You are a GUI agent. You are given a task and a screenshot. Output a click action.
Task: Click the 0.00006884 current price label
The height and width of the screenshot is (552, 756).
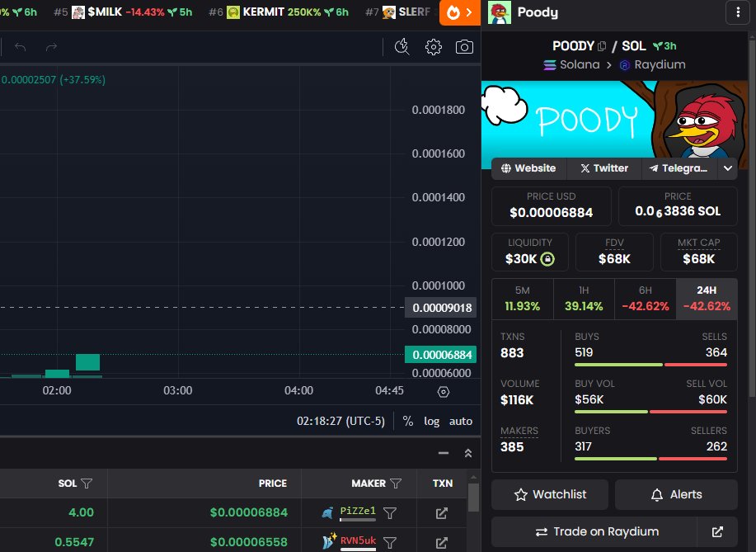click(x=441, y=355)
